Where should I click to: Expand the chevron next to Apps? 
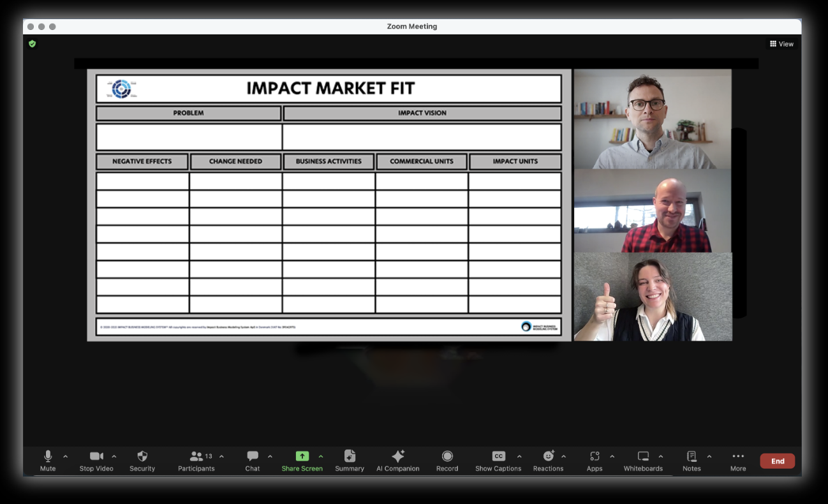(x=612, y=456)
